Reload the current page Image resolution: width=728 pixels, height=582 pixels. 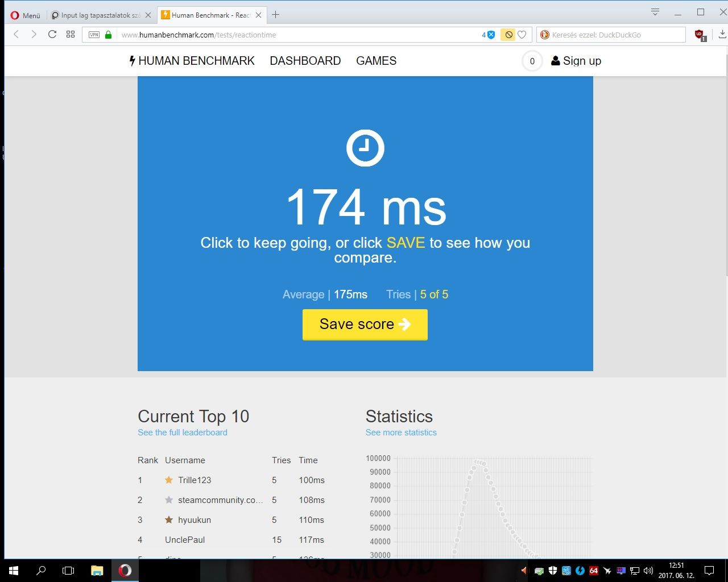tap(52, 34)
